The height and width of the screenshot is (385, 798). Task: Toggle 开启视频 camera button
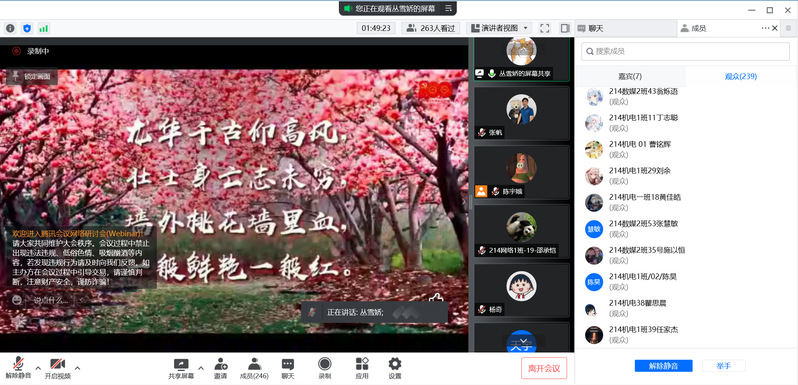coord(58,368)
